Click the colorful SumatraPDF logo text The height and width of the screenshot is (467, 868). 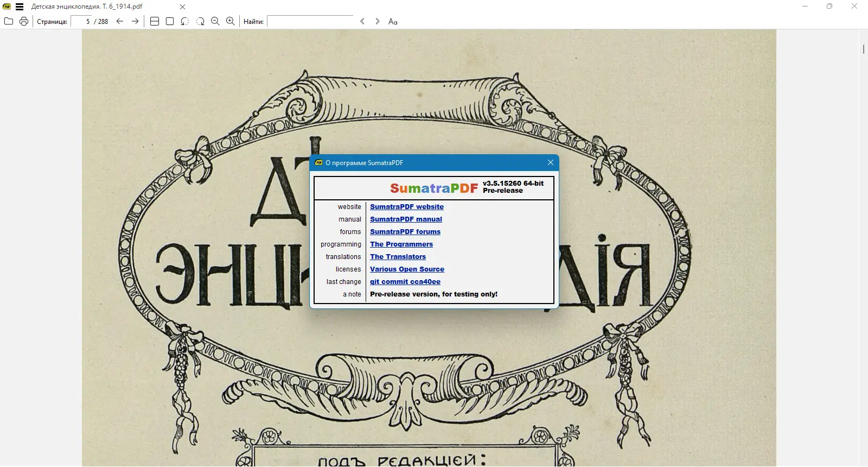(x=434, y=188)
